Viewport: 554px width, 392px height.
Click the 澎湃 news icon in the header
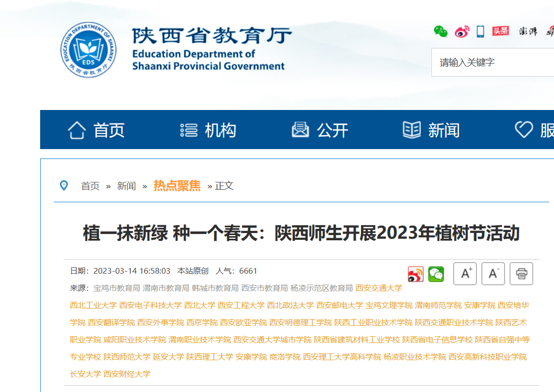[527, 31]
